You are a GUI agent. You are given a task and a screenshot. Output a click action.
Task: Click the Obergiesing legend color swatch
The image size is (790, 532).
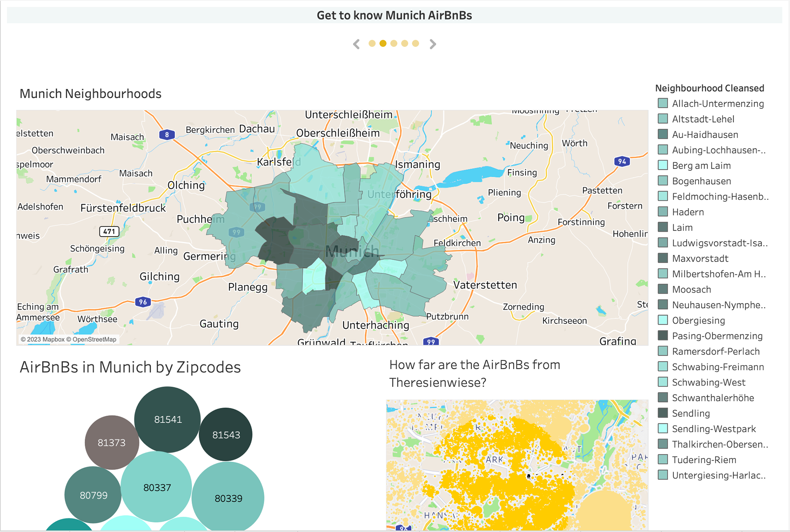[x=662, y=320]
